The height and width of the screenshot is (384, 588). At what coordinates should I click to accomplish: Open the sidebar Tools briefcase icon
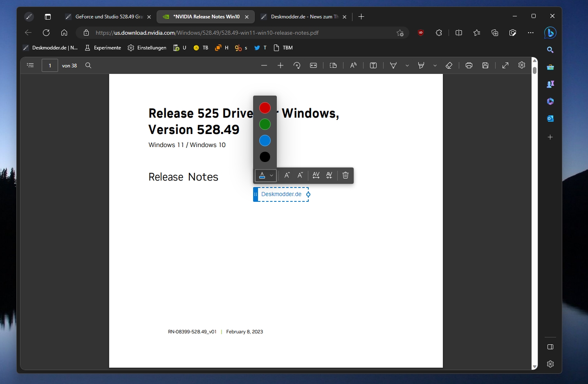(x=550, y=67)
